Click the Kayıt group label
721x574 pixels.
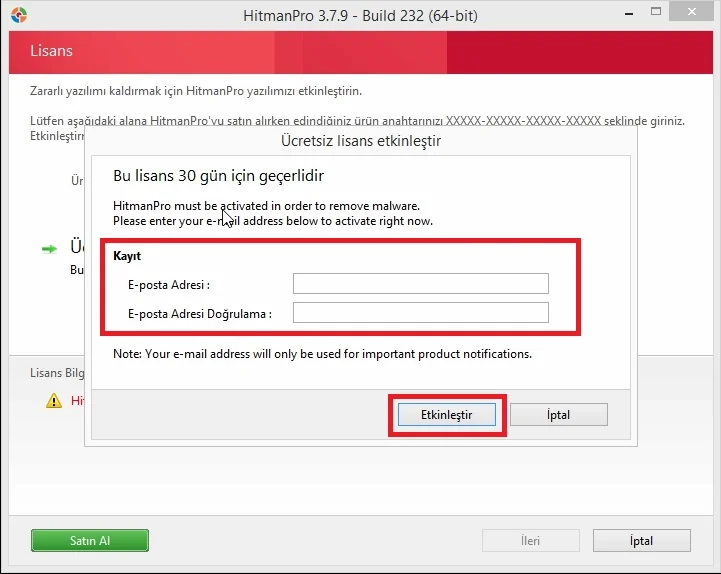point(127,256)
